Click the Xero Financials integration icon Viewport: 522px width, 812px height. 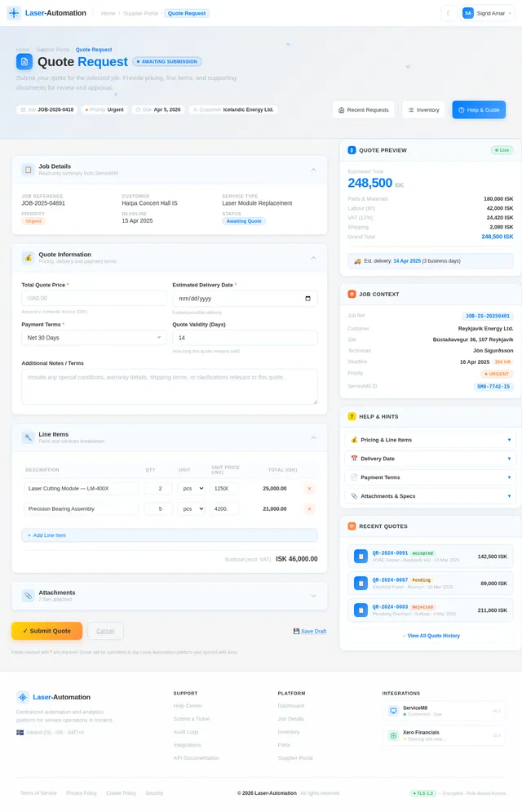click(x=394, y=735)
